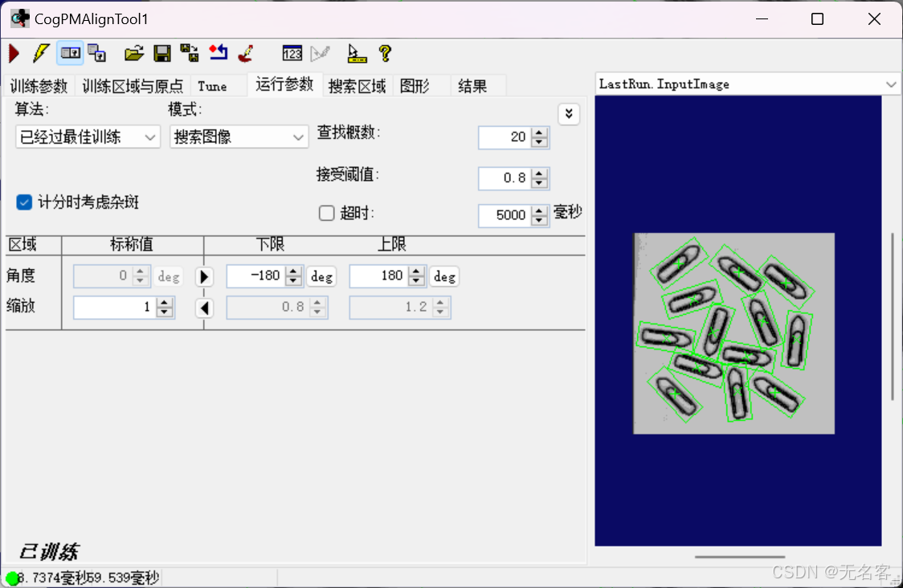The image size is (903, 588).
Task: Run the tool with the red play icon
Action: (14, 54)
